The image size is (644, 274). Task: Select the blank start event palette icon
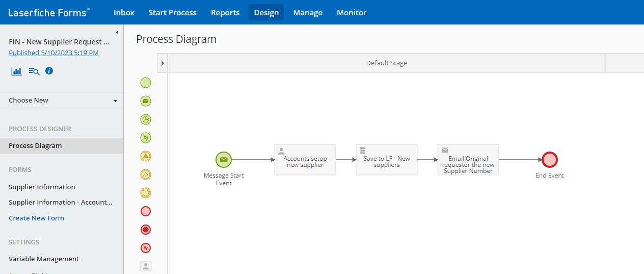pyautogui.click(x=146, y=83)
